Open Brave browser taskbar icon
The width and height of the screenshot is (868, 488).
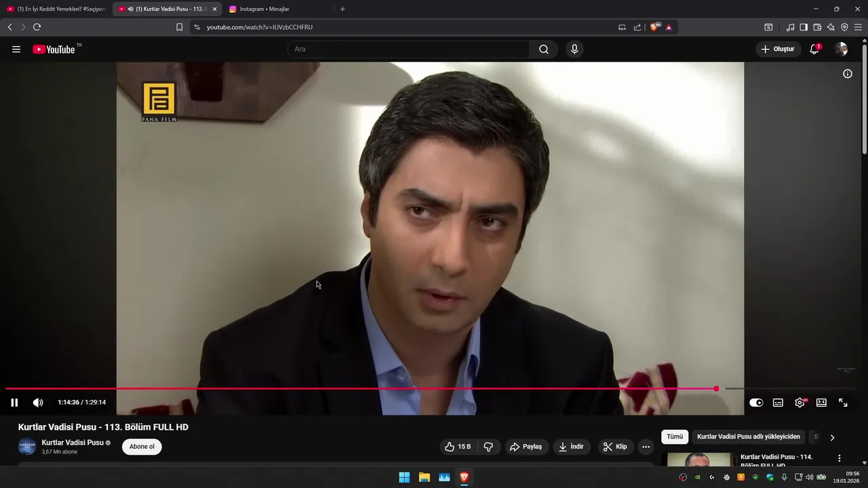pyautogui.click(x=464, y=477)
